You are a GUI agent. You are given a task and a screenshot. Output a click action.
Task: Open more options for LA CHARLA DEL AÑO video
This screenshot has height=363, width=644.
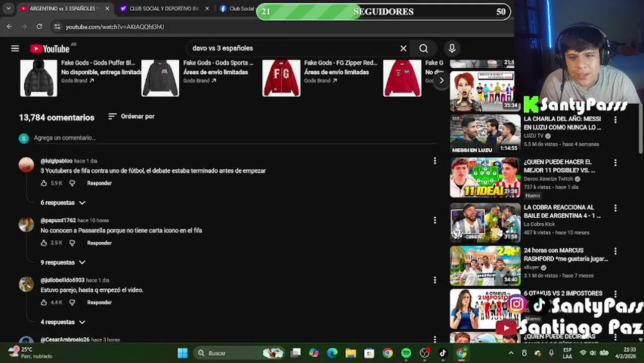coord(615,120)
